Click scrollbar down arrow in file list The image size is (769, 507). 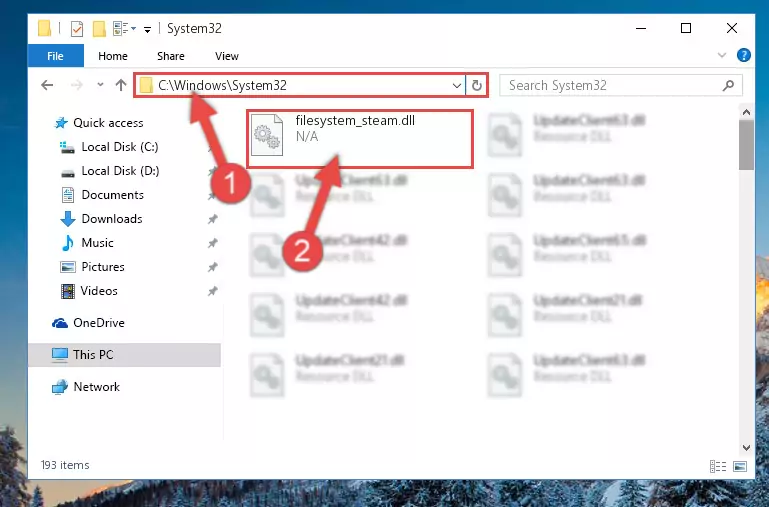(x=746, y=448)
